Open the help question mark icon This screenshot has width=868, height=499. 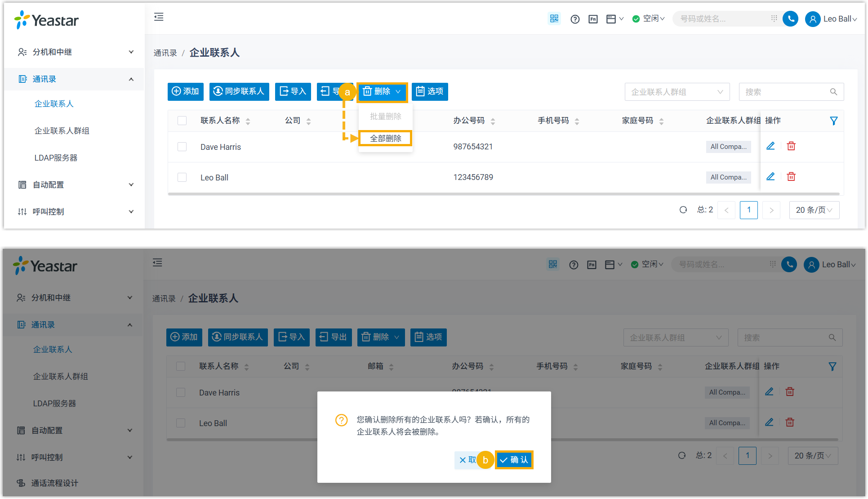575,19
